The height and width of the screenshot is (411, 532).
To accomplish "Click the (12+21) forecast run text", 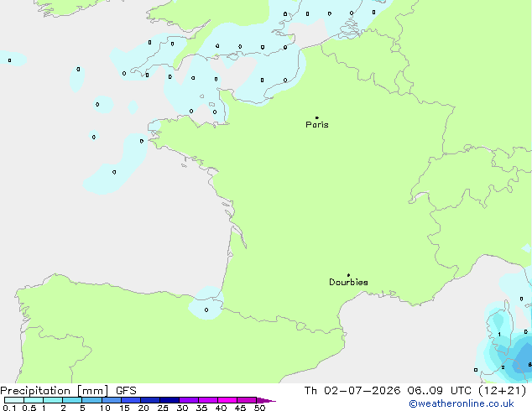I will pyautogui.click(x=502, y=391).
